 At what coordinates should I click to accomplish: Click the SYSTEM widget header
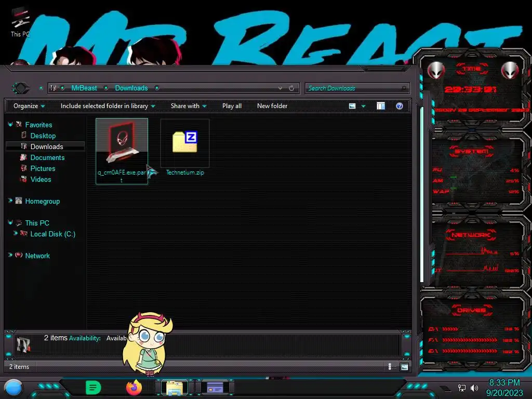[x=471, y=151]
